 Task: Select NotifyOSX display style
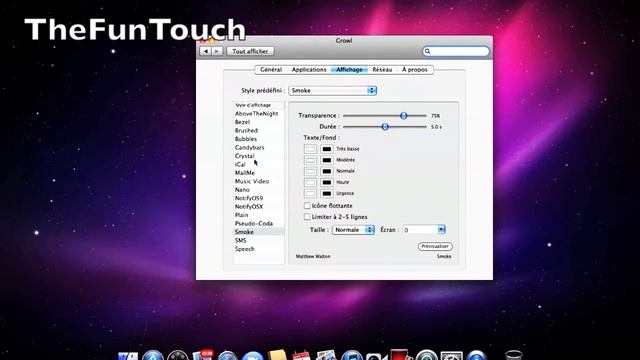coord(259,207)
